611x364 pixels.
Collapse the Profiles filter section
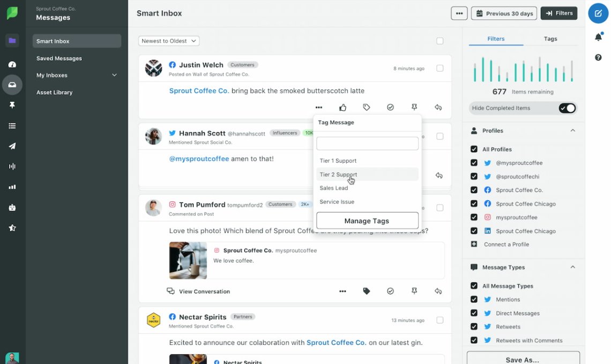(x=572, y=131)
